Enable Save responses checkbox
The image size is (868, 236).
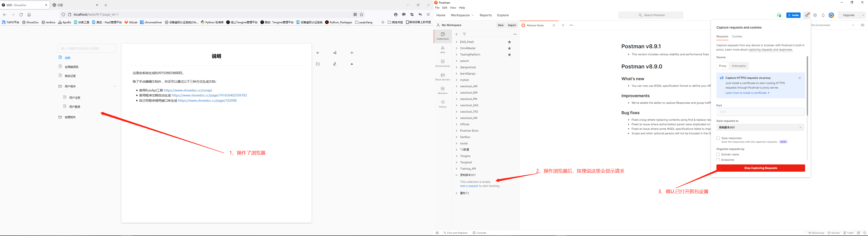(x=718, y=138)
